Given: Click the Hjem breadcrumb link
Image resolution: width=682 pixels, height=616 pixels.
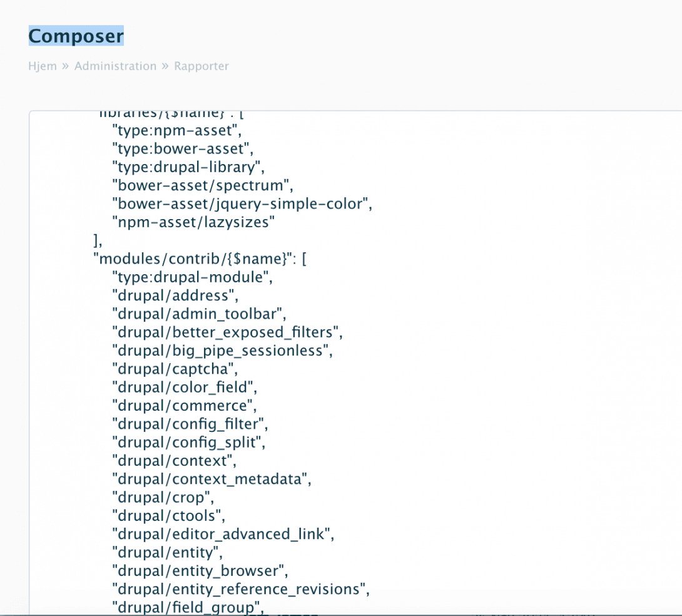Looking at the screenshot, I should click(42, 66).
